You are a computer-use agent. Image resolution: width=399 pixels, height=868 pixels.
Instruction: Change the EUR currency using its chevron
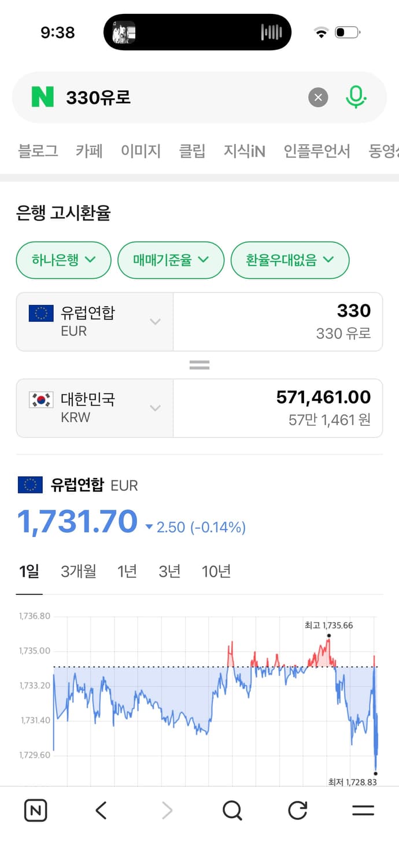coord(154,322)
